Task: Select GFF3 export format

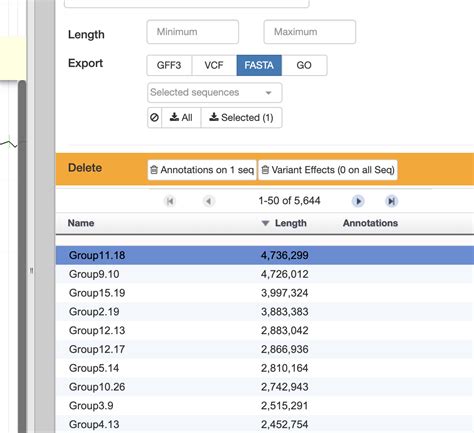Action: coord(169,65)
